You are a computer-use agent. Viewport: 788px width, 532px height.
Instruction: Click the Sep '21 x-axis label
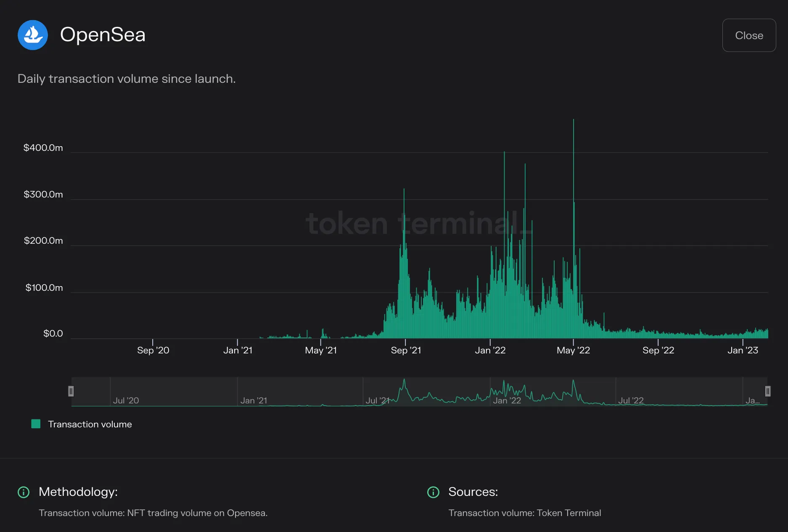[406, 350]
